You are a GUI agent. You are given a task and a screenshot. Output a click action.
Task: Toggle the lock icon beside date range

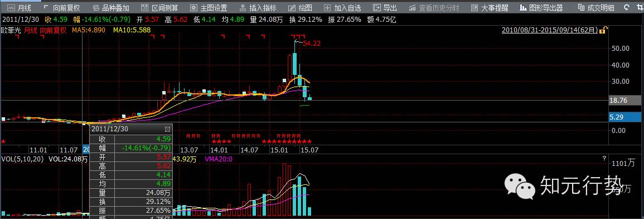coord(603,30)
